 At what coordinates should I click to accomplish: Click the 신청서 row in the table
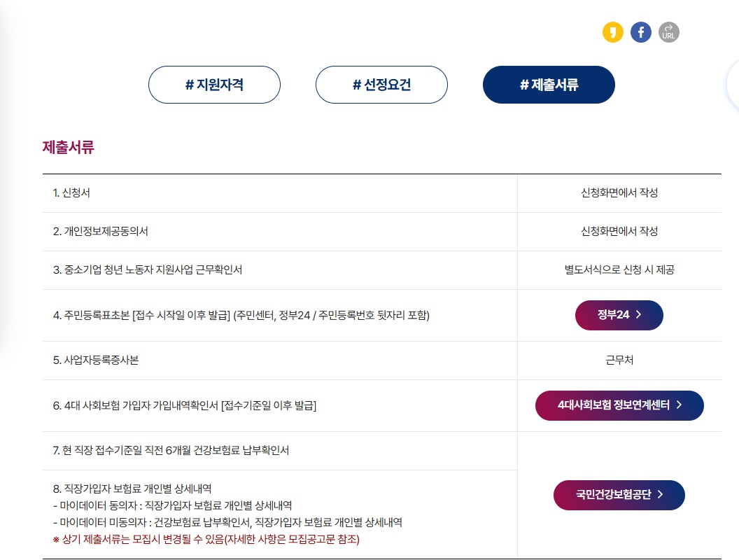tap(280, 193)
